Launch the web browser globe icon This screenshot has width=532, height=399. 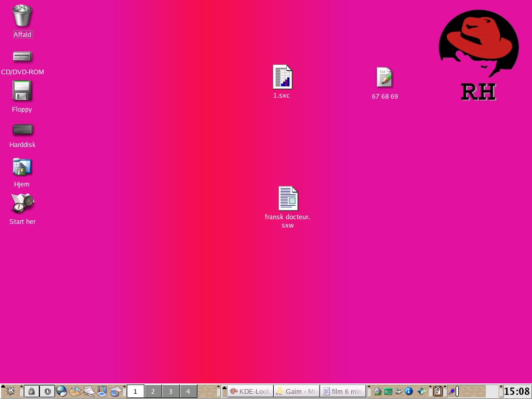coord(61,391)
